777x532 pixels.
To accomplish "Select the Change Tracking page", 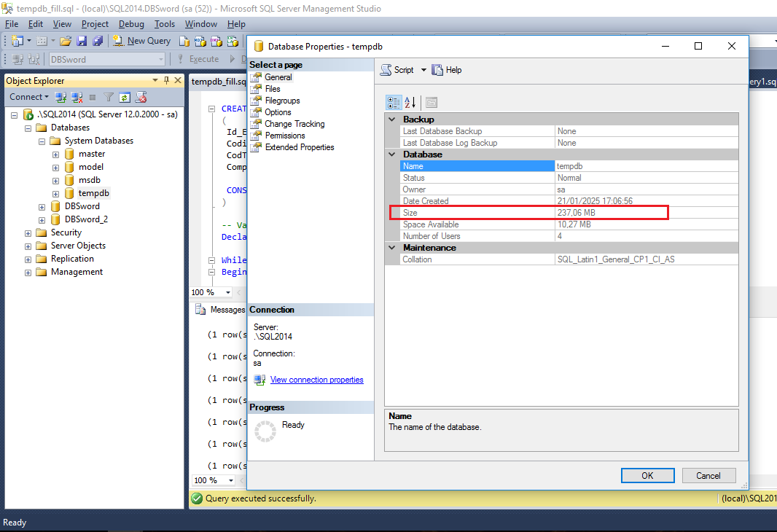I will (x=295, y=124).
